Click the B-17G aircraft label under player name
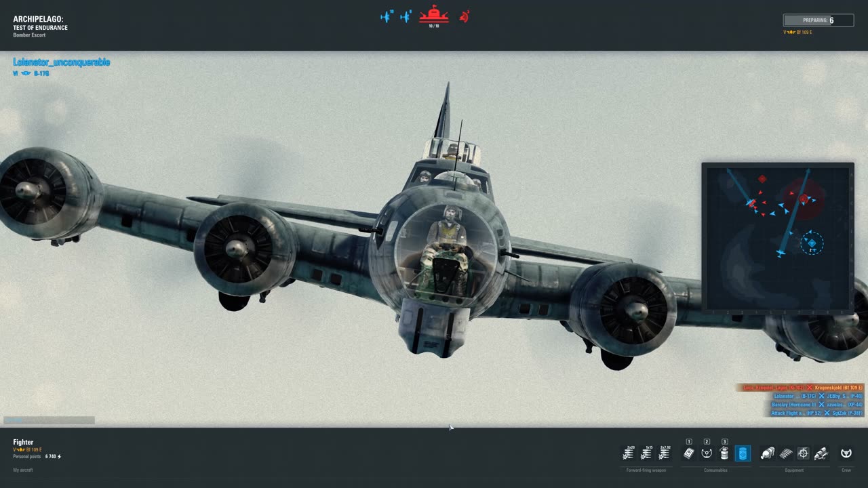Image resolution: width=868 pixels, height=488 pixels. pos(41,73)
